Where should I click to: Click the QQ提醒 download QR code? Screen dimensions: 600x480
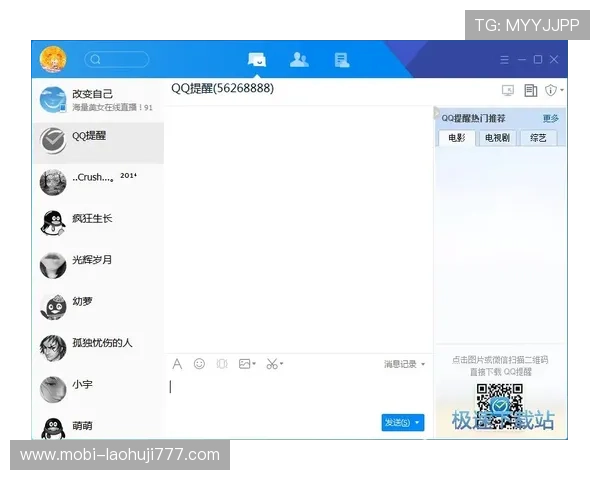pyautogui.click(x=500, y=406)
